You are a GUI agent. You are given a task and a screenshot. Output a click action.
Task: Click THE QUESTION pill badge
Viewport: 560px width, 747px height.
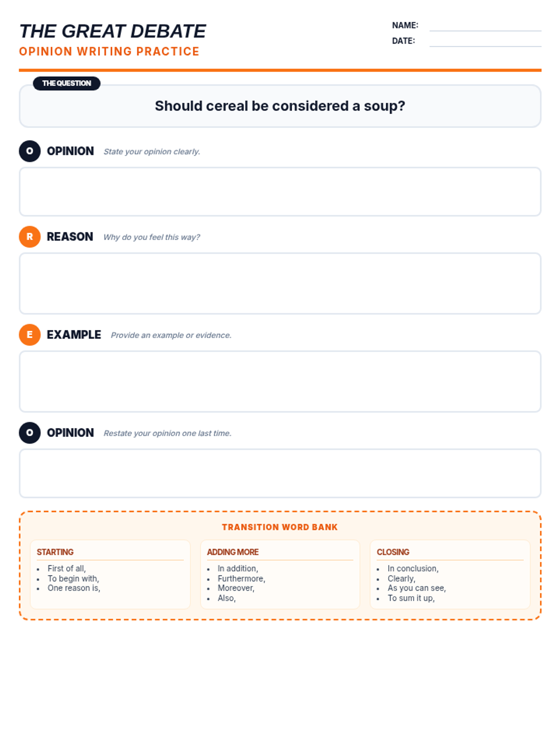[x=67, y=83]
